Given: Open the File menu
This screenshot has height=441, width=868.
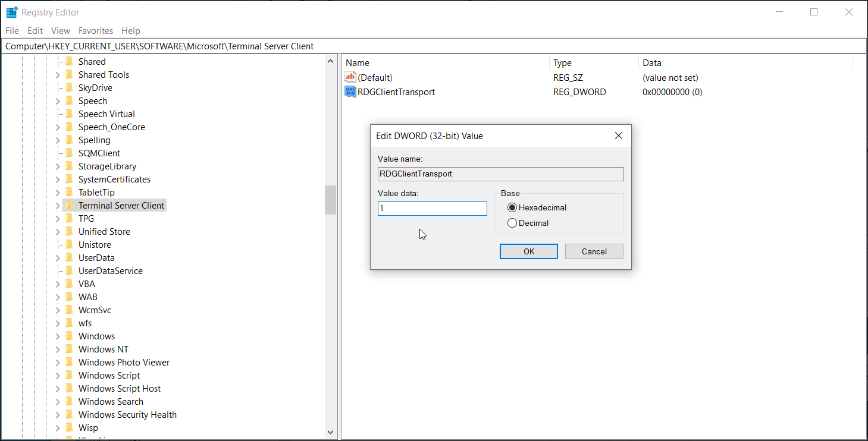Looking at the screenshot, I should [12, 30].
